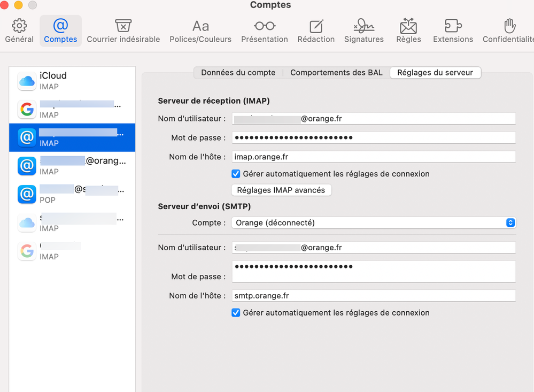This screenshot has height=392, width=534.
Task: Switch to Comportements des BAL tab
Action: click(336, 73)
